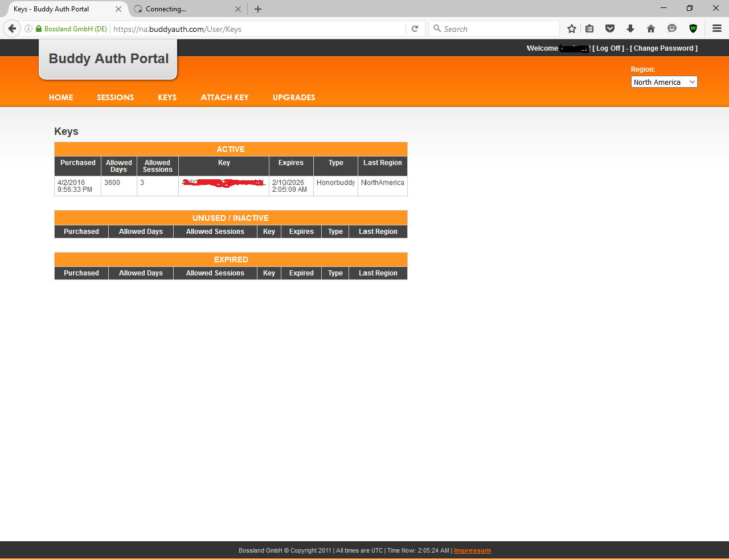Expand the Region dropdown showing North America
The width and height of the screenshot is (729, 560).
[664, 82]
